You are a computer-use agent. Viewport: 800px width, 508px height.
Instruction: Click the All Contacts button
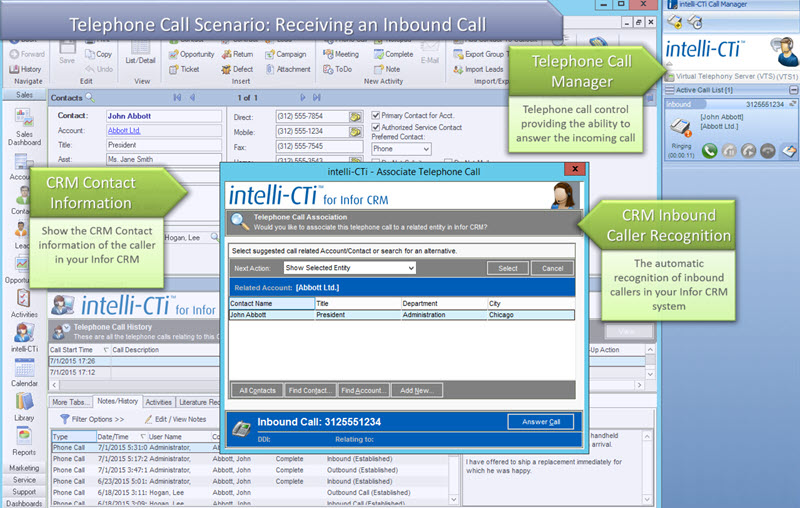point(257,391)
